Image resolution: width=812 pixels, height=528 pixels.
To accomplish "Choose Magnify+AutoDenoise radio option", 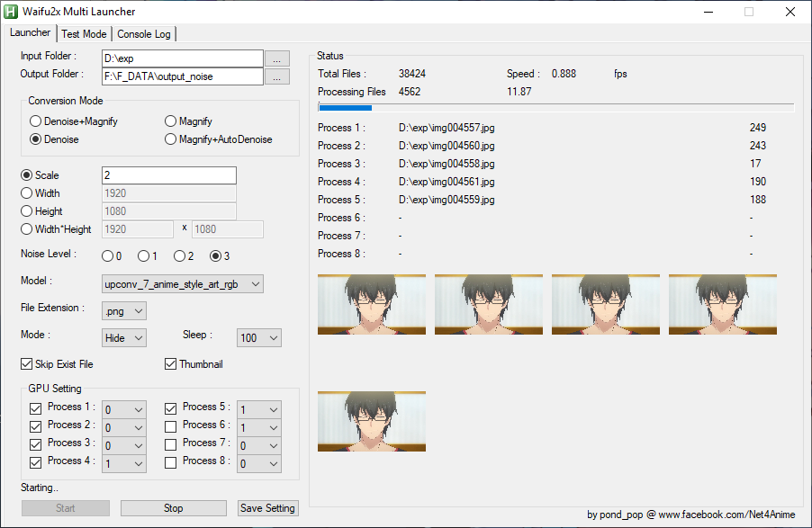I will click(171, 139).
